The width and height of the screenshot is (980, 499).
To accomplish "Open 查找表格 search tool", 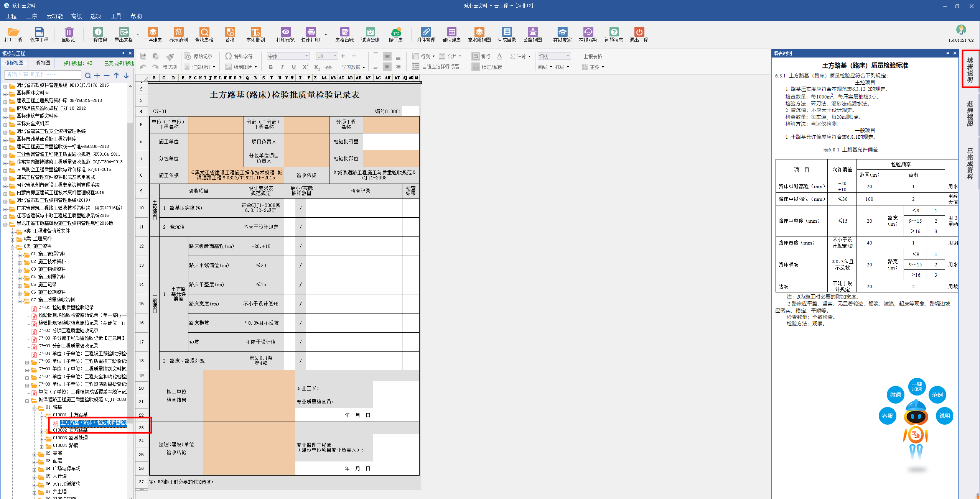I will point(204,34).
